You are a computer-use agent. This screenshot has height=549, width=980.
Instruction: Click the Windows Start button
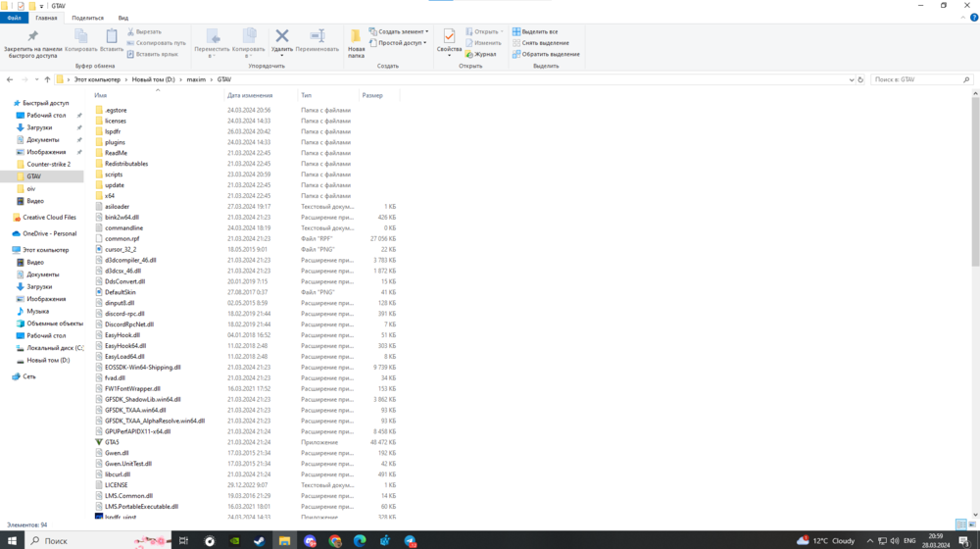pos(12,541)
